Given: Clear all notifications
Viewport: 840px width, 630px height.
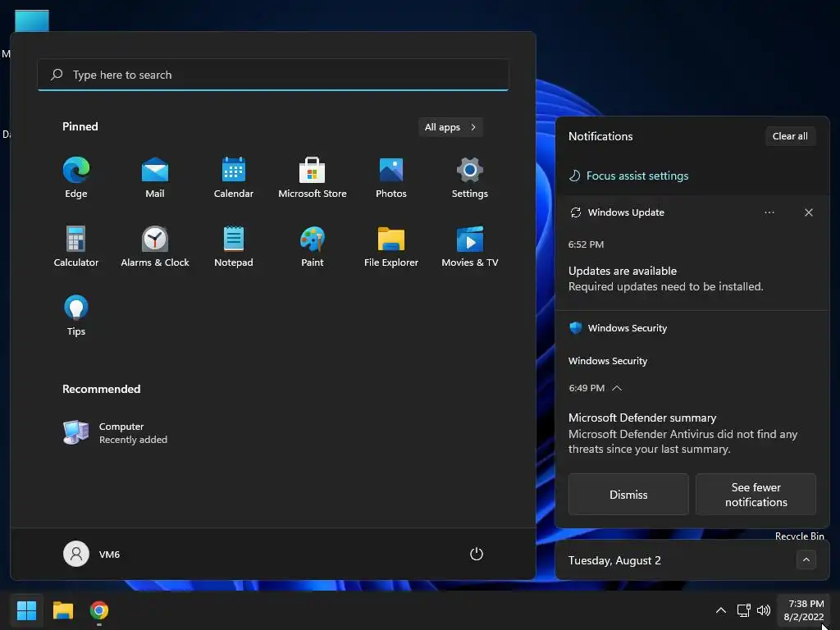Looking at the screenshot, I should pos(790,136).
